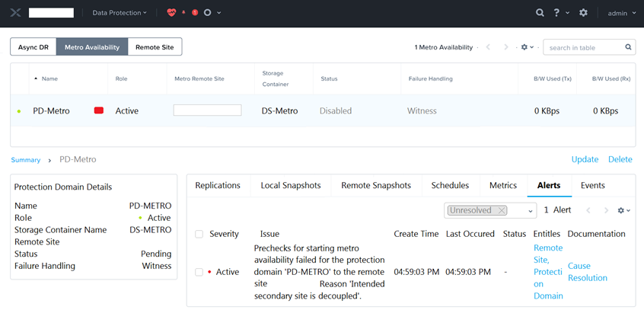Click the red block beside PD-Metro

coord(98,110)
